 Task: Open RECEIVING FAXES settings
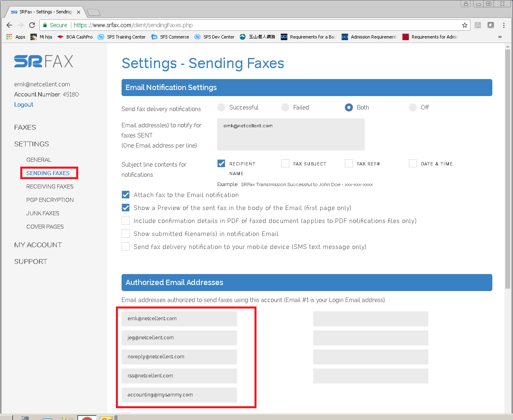click(x=50, y=186)
